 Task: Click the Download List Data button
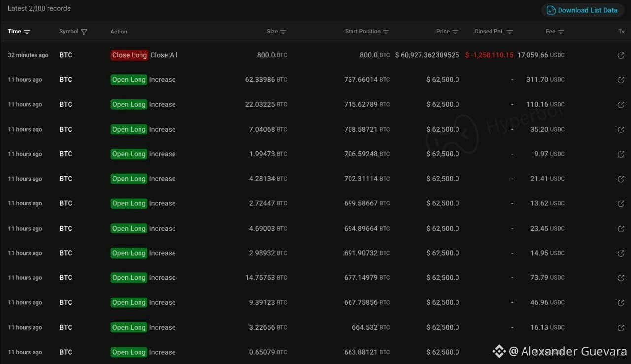click(582, 10)
